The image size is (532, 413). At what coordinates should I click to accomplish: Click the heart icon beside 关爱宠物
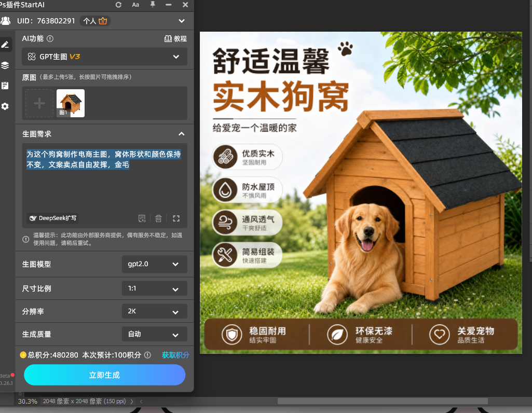pyautogui.click(x=440, y=334)
